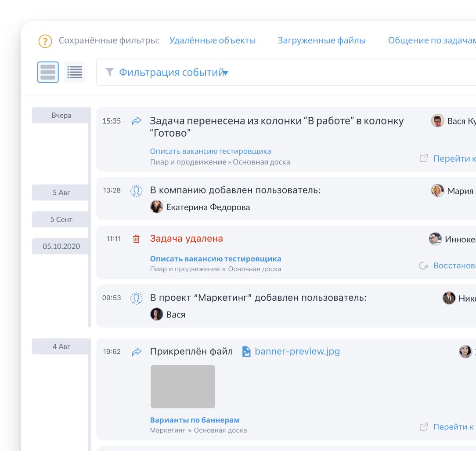Click the funnel filter icon
This screenshot has height=451, width=476.
click(x=110, y=72)
